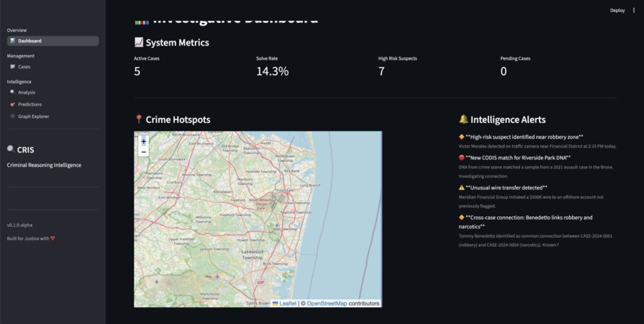
Task: Open the Dashboard page in sidebar
Action: coord(53,41)
